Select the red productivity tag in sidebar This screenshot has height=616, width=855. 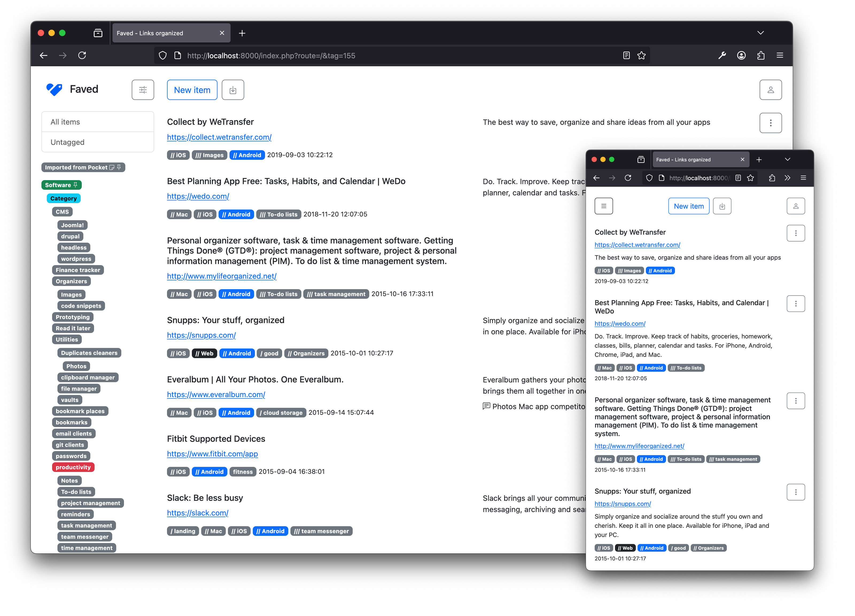point(73,467)
